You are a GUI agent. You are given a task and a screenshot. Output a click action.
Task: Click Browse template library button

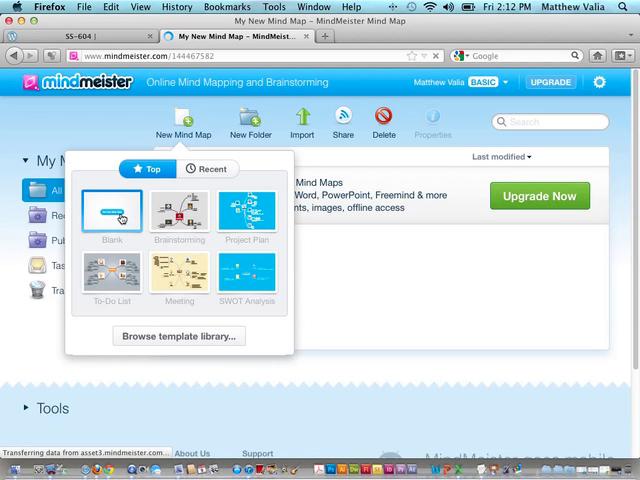[179, 336]
